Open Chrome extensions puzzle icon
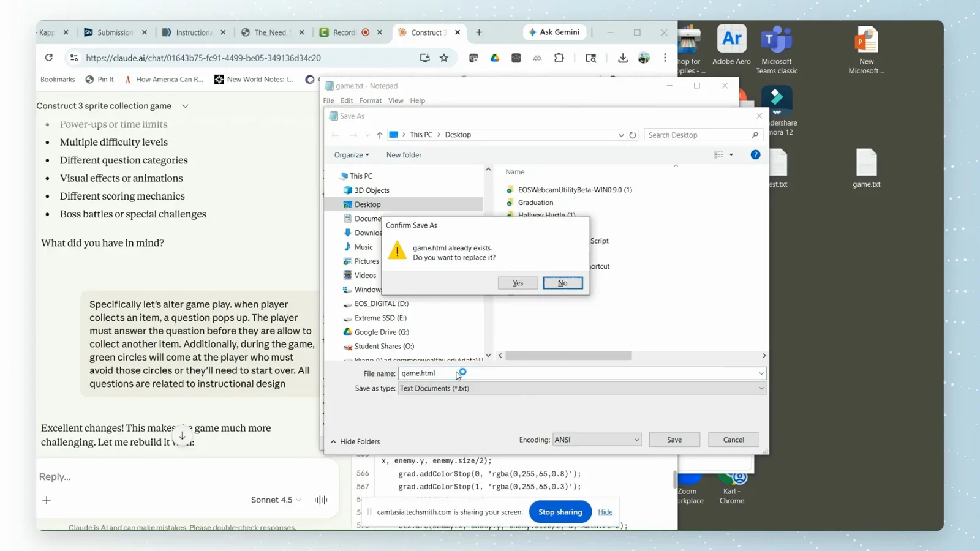Image resolution: width=980 pixels, height=551 pixels. [x=559, y=58]
